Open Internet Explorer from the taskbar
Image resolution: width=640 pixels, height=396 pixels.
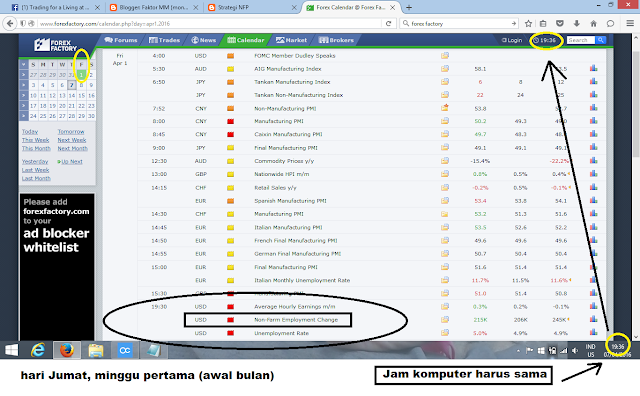38,350
